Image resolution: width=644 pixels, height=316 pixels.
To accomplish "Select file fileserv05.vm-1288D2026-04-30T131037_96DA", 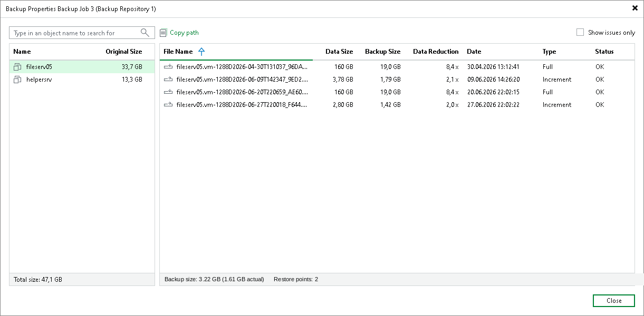I will point(242,67).
